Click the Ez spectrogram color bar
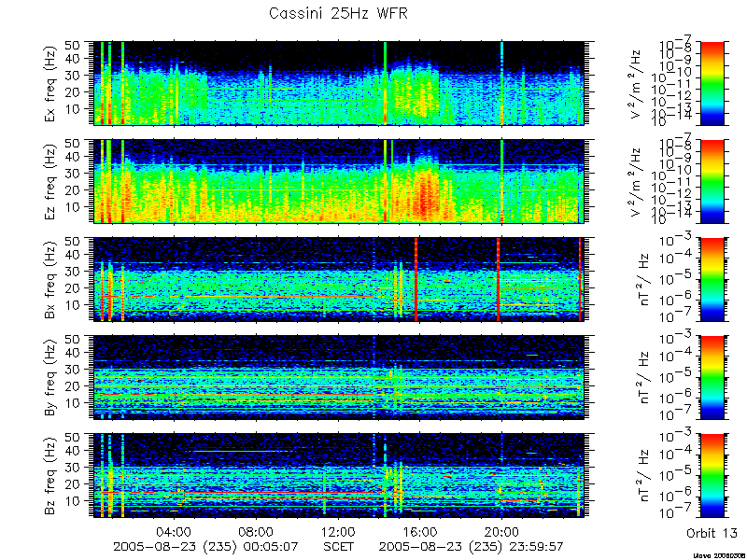Viewport: 747px width, 560px height. pos(712,181)
